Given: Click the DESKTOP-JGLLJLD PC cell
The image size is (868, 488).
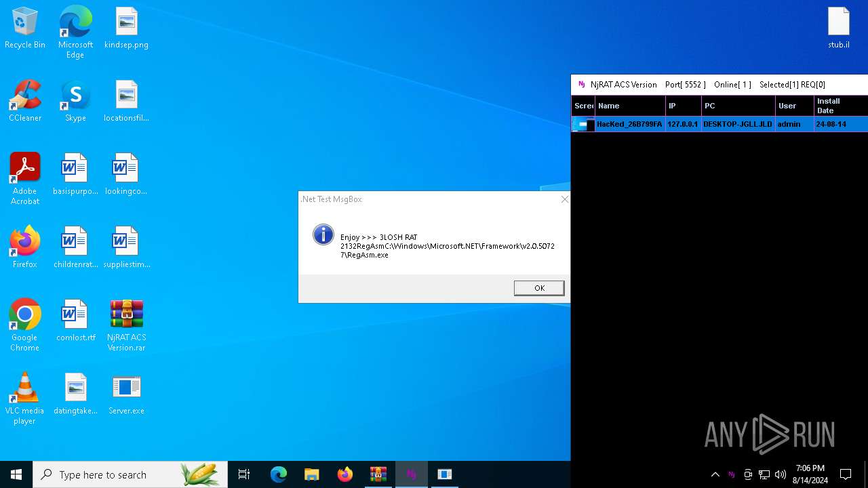Looking at the screenshot, I should 738,124.
